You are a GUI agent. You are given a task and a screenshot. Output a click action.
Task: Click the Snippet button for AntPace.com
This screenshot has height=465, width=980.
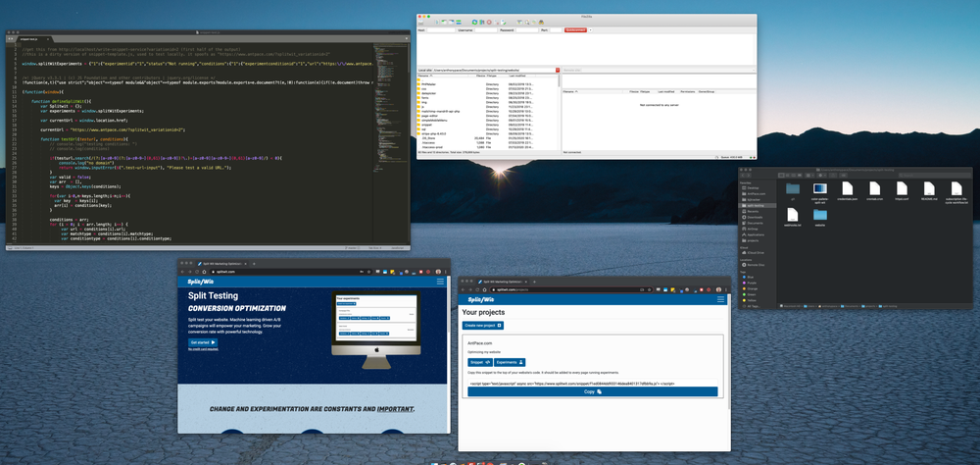pos(479,362)
